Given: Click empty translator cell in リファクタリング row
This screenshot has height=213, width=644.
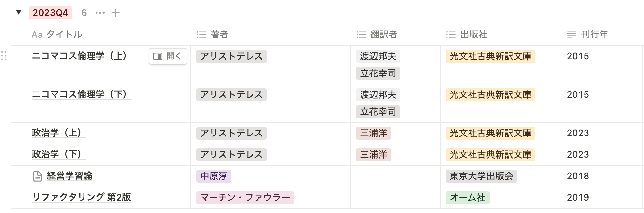Looking at the screenshot, I should click(x=395, y=197).
